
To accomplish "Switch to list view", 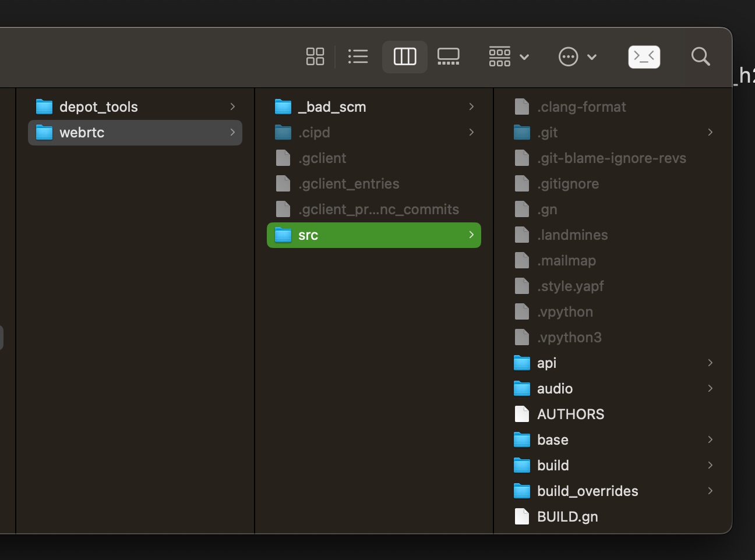I will 358,56.
